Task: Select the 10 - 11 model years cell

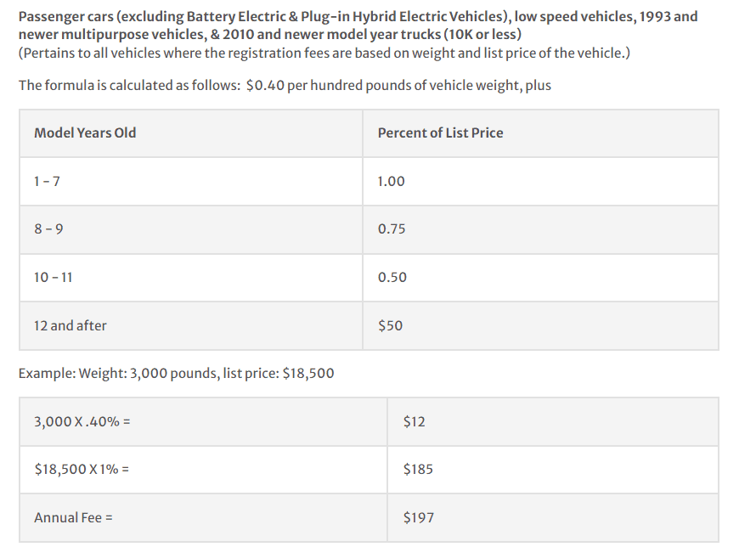Action: (x=191, y=278)
